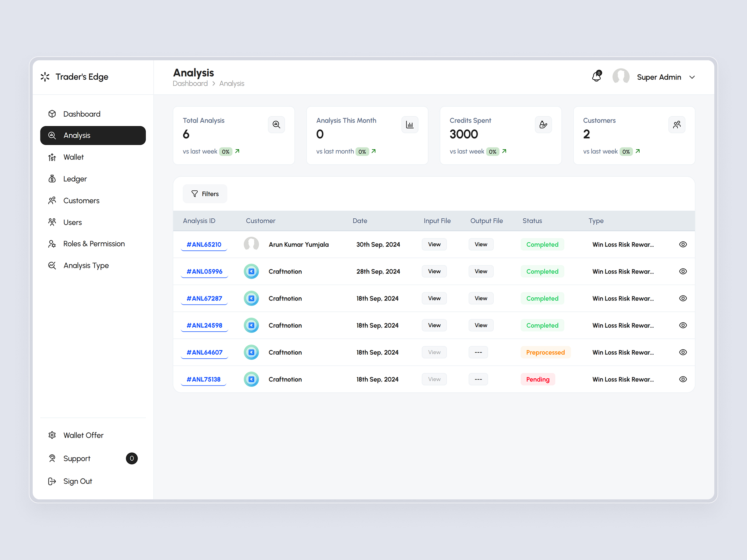Image resolution: width=747 pixels, height=560 pixels.
Task: Open the Analysis tab in sidebar
Action: [77, 135]
